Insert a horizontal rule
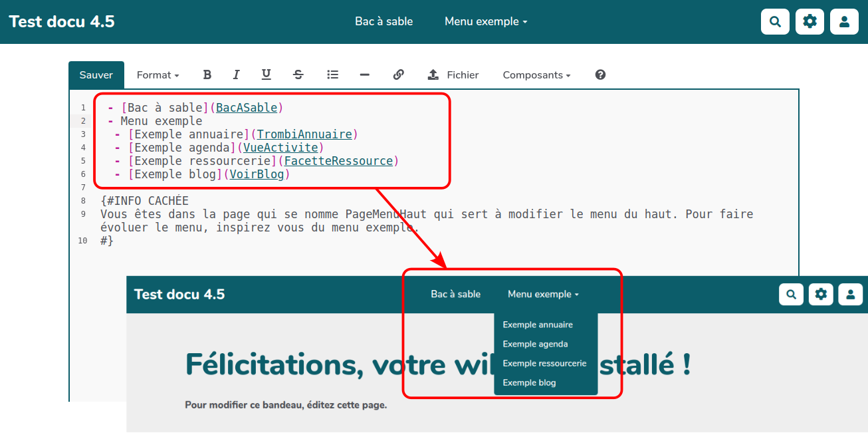 364,74
